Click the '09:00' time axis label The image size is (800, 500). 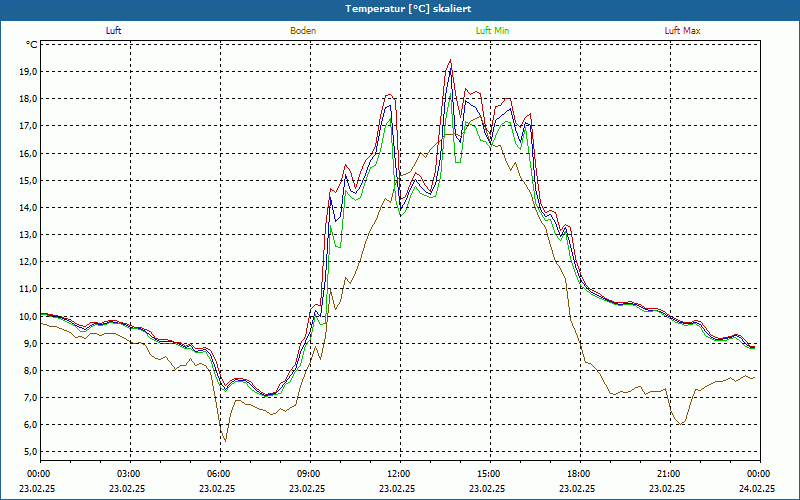pos(310,474)
